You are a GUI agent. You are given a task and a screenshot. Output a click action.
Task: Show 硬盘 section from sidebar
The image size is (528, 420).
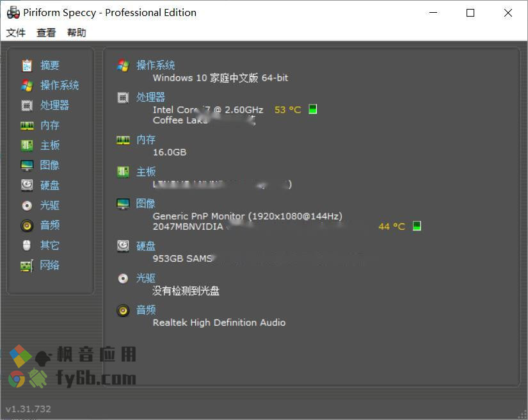(x=50, y=185)
